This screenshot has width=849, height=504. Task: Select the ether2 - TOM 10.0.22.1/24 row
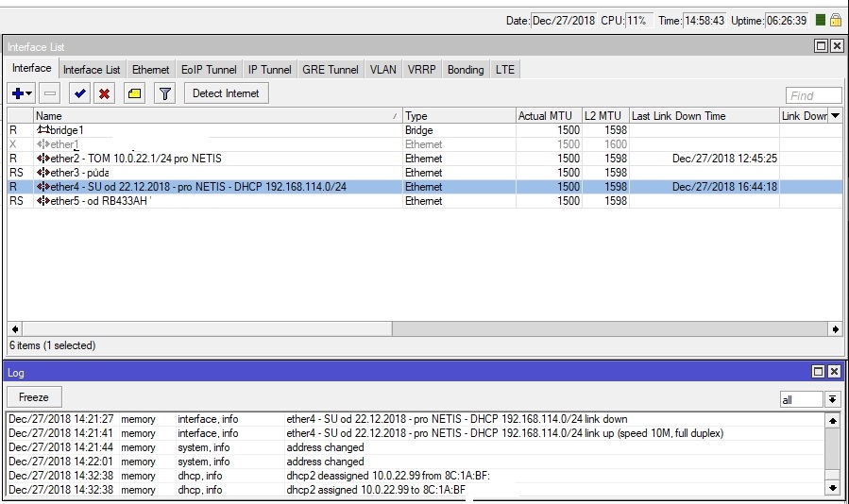[425, 158]
